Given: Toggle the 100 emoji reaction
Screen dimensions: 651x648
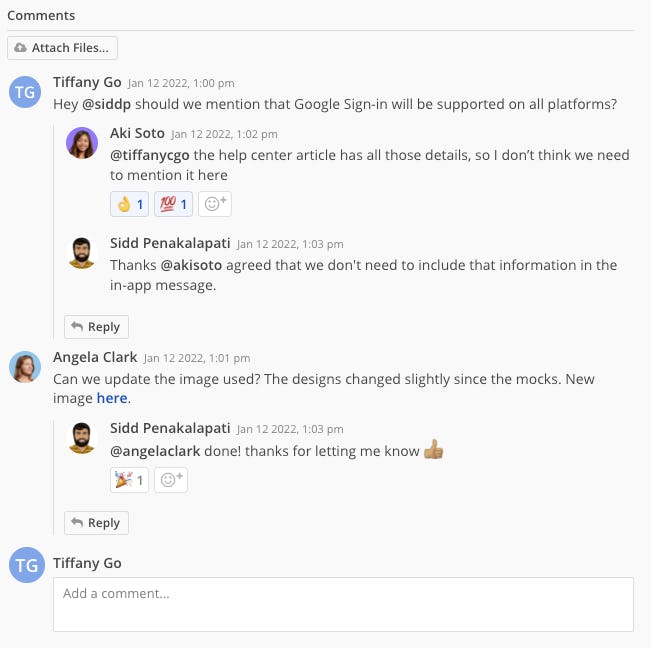Looking at the screenshot, I should point(174,204).
